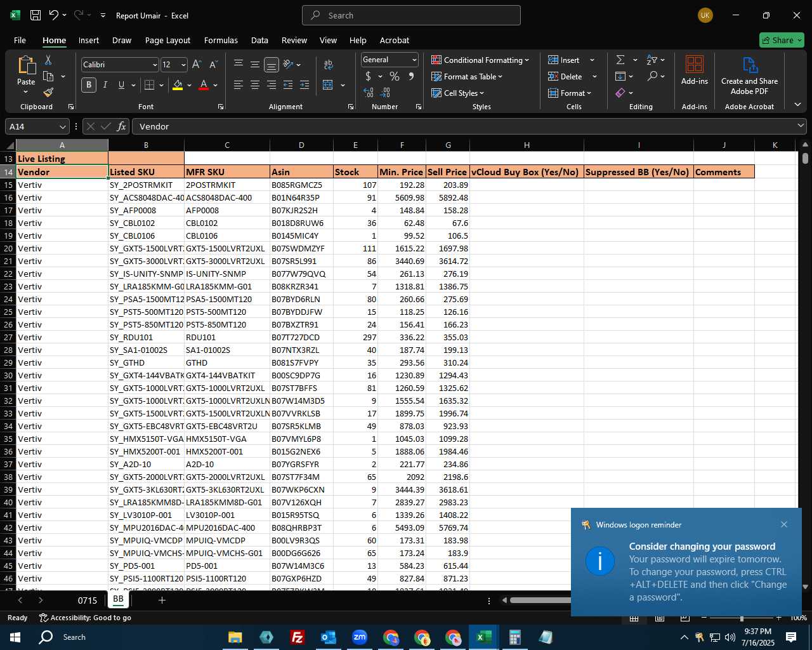Toggle Center horizontal alignment

(255, 85)
